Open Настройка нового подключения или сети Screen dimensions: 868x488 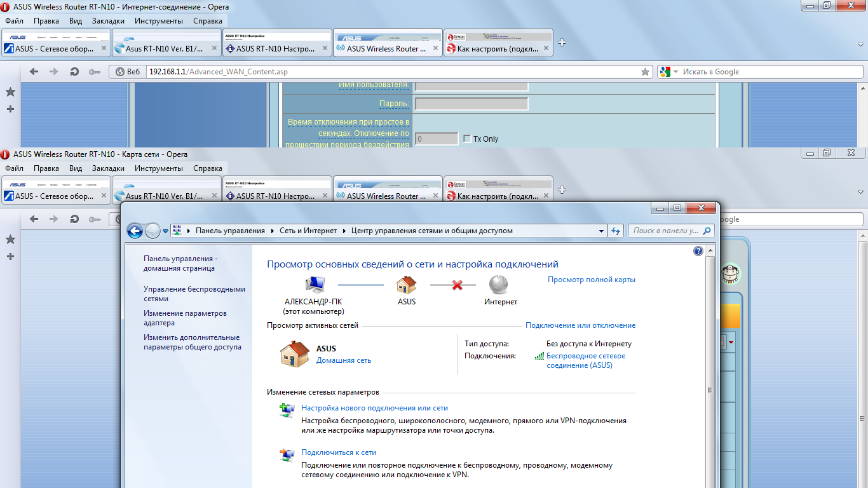375,408
